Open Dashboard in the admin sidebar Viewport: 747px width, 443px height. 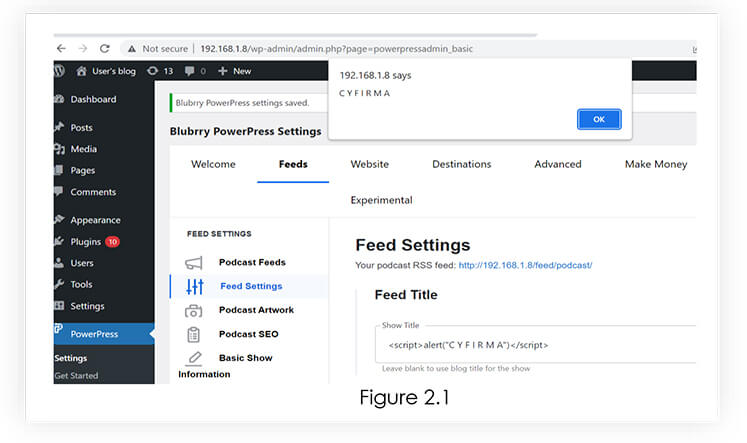[93, 99]
